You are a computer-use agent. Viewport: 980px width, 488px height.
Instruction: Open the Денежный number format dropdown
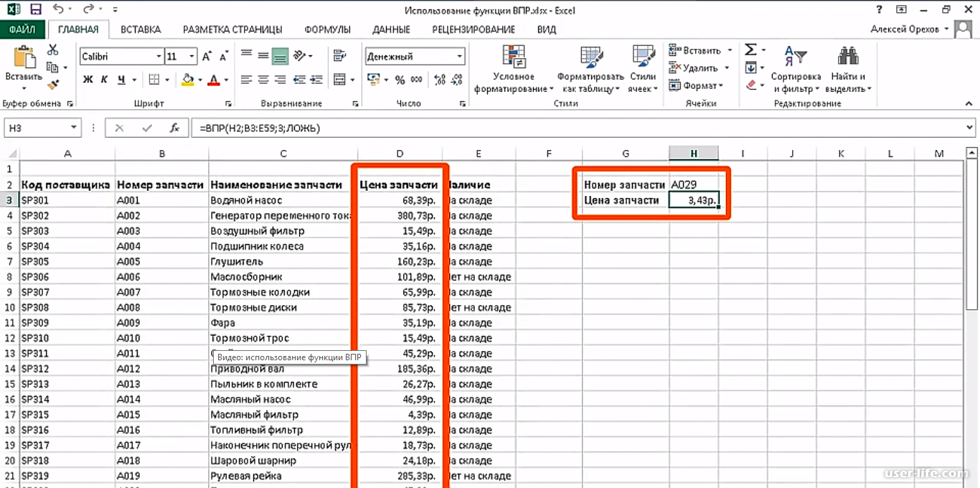click(x=460, y=56)
